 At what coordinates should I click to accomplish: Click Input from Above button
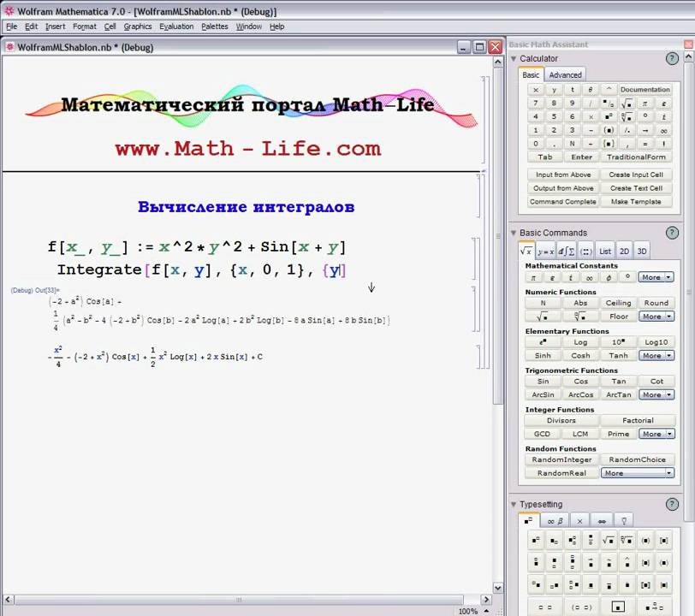click(563, 175)
